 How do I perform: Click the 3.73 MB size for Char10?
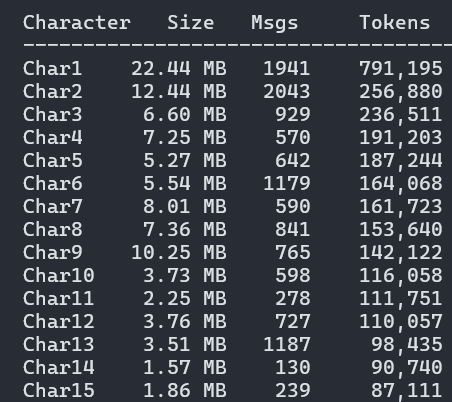point(185,275)
